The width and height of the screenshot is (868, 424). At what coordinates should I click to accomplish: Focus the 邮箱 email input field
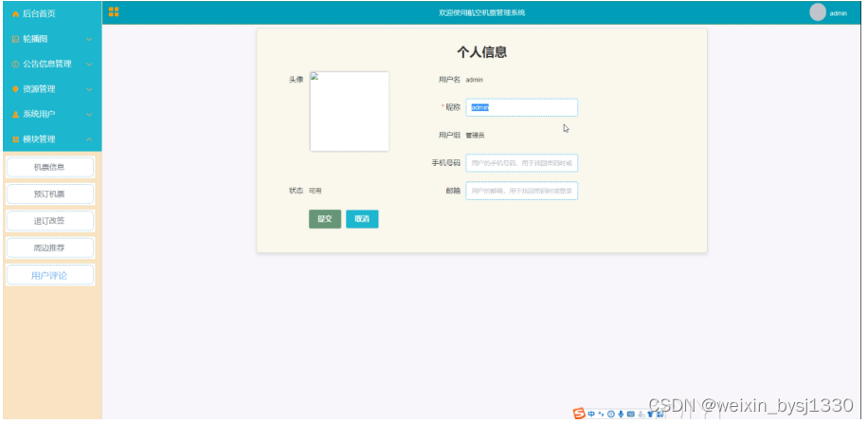click(x=522, y=191)
